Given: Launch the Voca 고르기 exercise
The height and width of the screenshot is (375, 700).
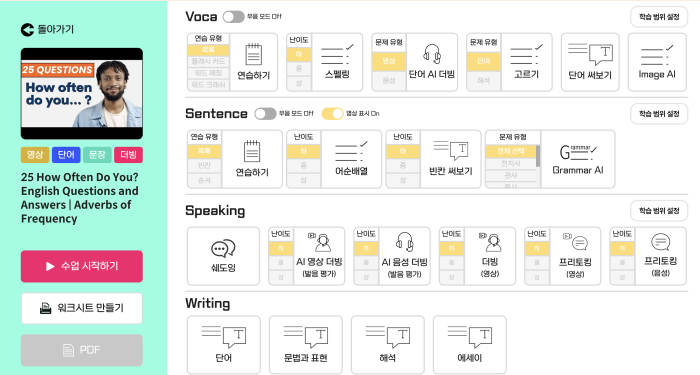Looking at the screenshot, I should [526, 62].
